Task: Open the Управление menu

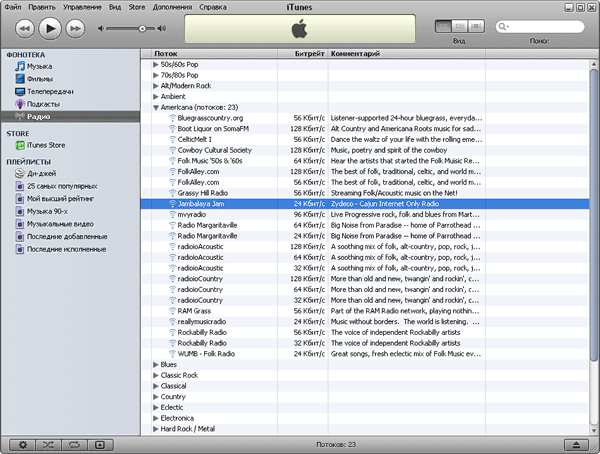Action: 82,7
